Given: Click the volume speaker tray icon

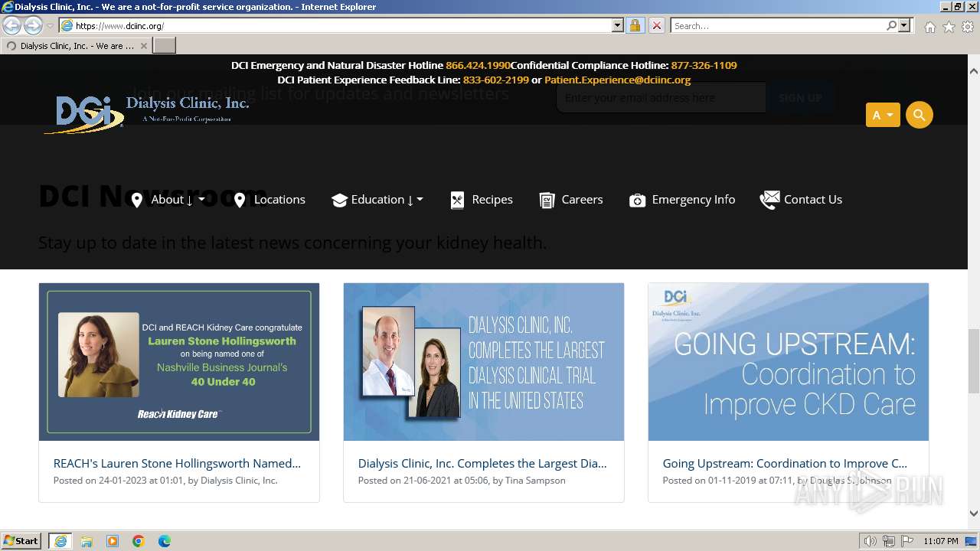Looking at the screenshot, I should click(x=871, y=541).
